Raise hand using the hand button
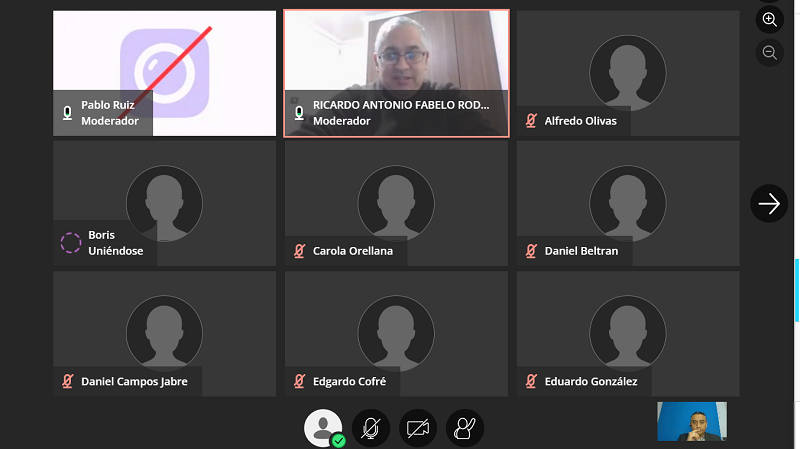This screenshot has width=800, height=449. pos(465,428)
